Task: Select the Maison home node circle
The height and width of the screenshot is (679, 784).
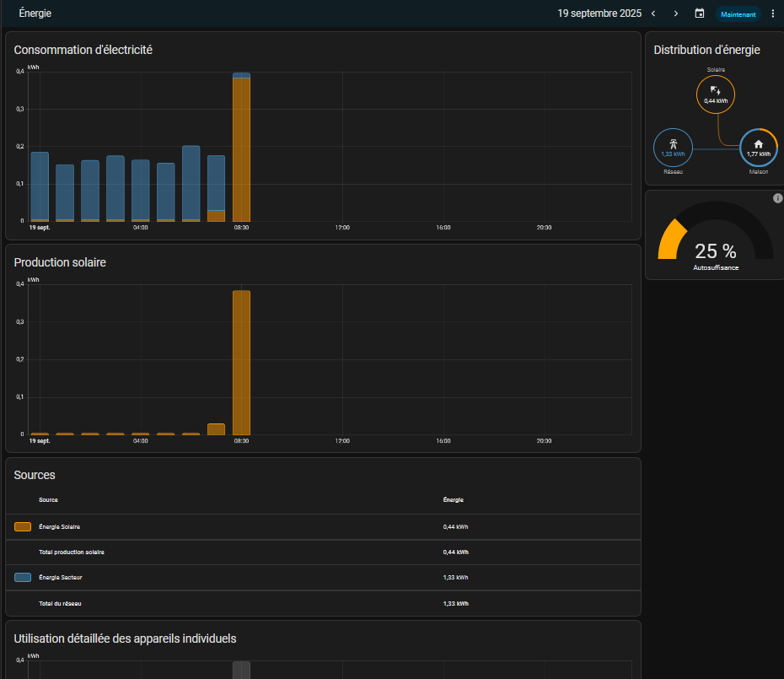Action: point(759,148)
